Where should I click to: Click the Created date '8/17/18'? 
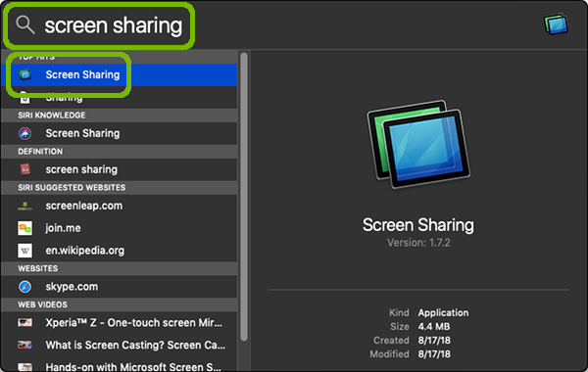pyautogui.click(x=434, y=341)
